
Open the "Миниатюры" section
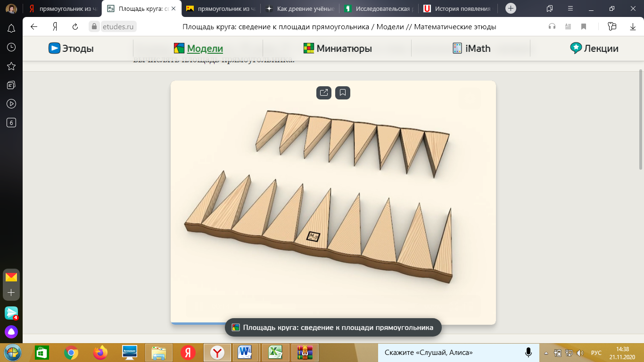coord(338,48)
